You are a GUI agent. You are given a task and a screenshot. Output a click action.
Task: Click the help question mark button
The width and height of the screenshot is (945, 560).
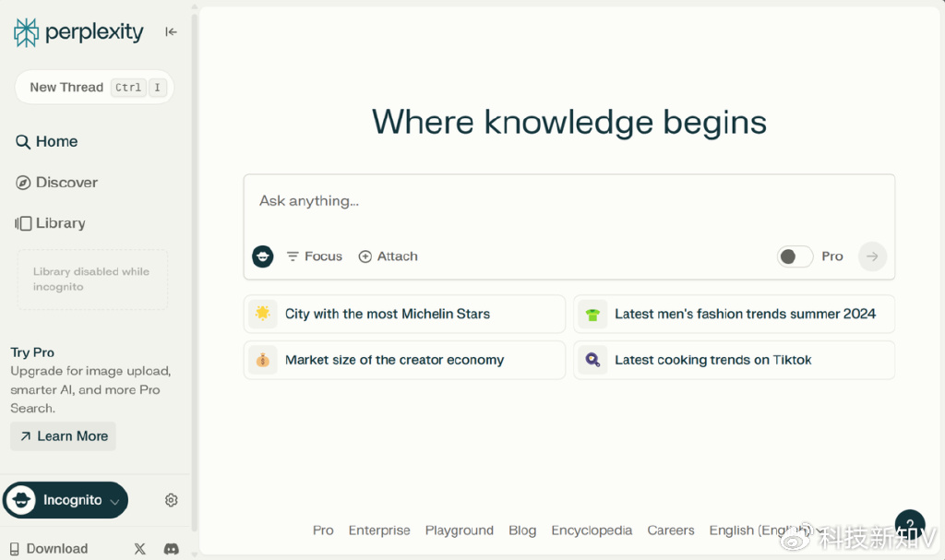(910, 523)
